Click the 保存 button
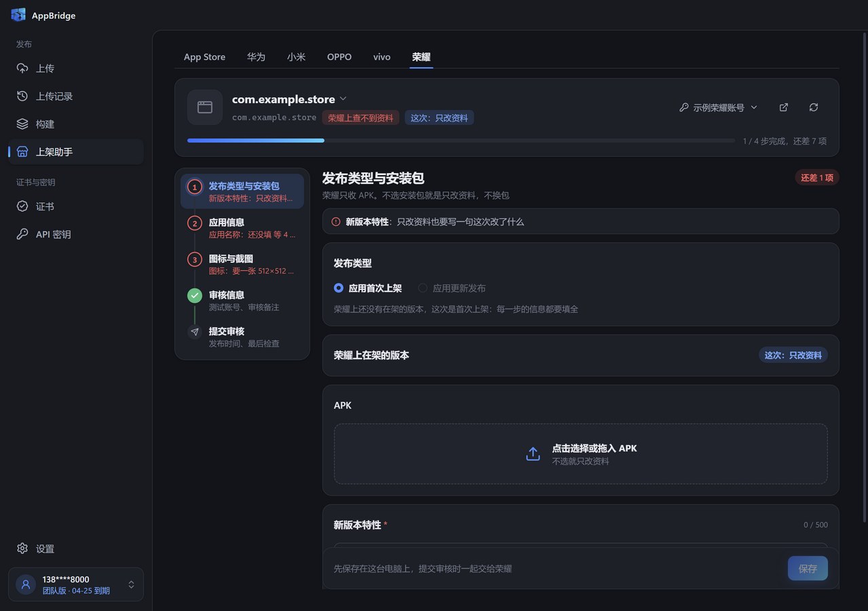 [808, 568]
